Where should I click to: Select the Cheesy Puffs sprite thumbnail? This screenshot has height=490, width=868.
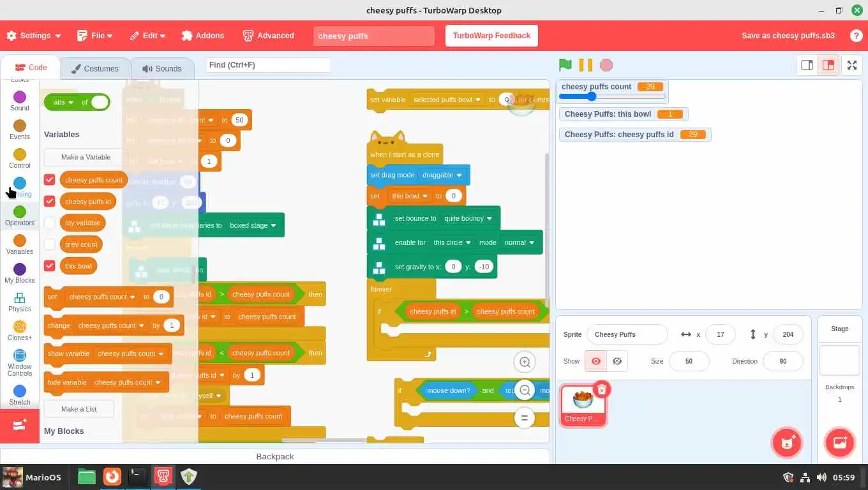point(583,405)
